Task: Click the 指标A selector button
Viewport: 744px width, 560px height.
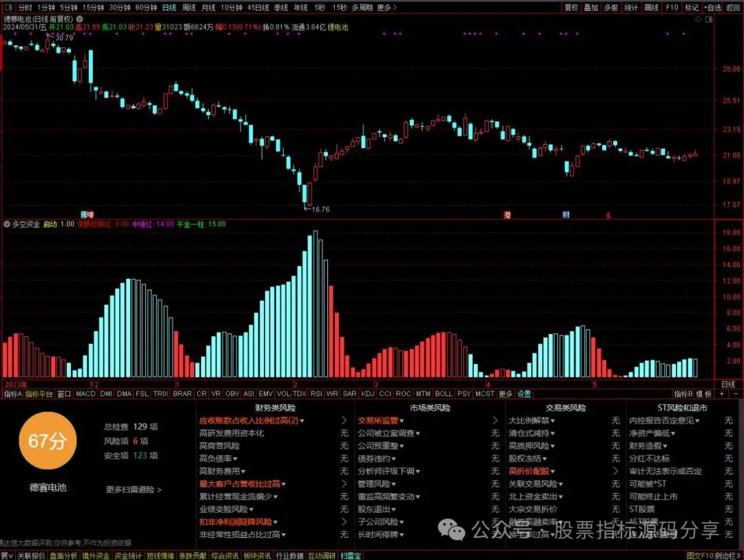Action: [13, 394]
